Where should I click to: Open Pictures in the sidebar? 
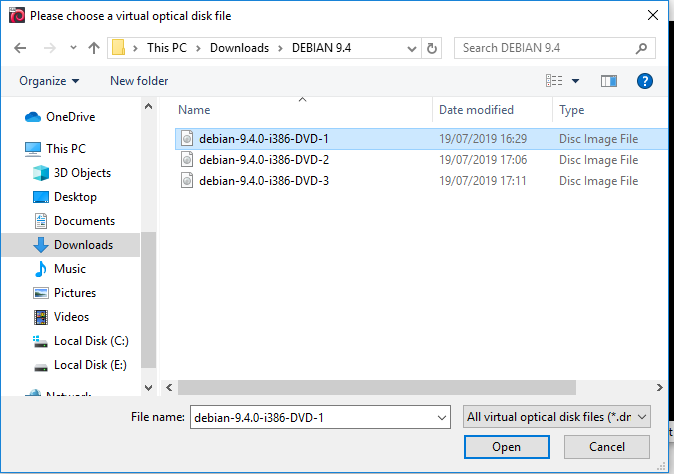coord(64,293)
